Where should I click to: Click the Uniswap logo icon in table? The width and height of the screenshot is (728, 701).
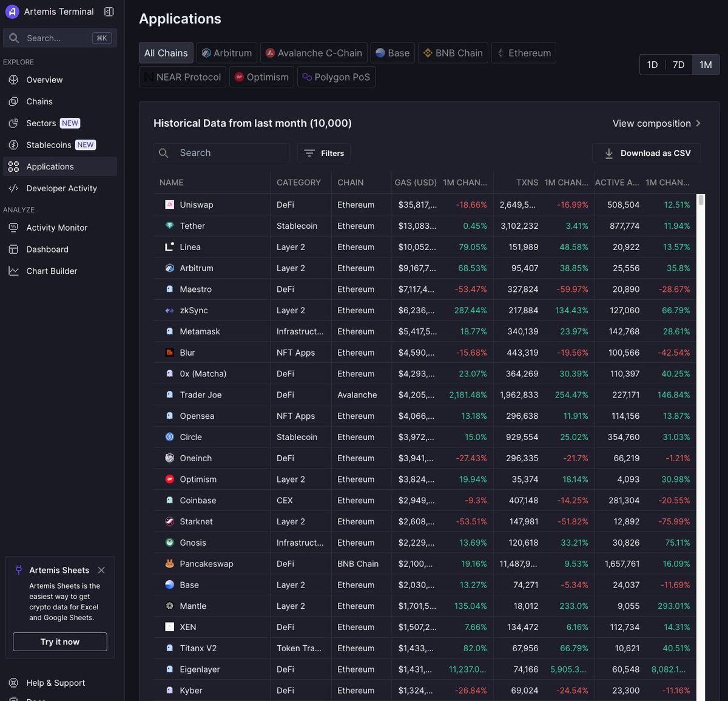pos(170,205)
